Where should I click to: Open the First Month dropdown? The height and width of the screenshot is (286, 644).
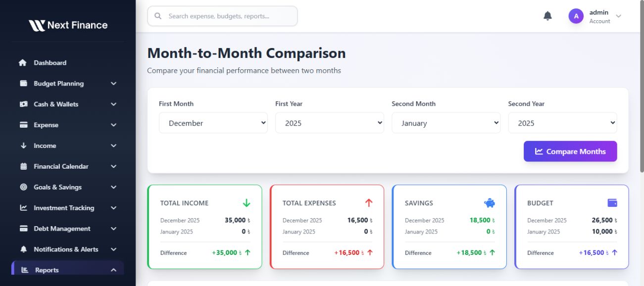[213, 123]
